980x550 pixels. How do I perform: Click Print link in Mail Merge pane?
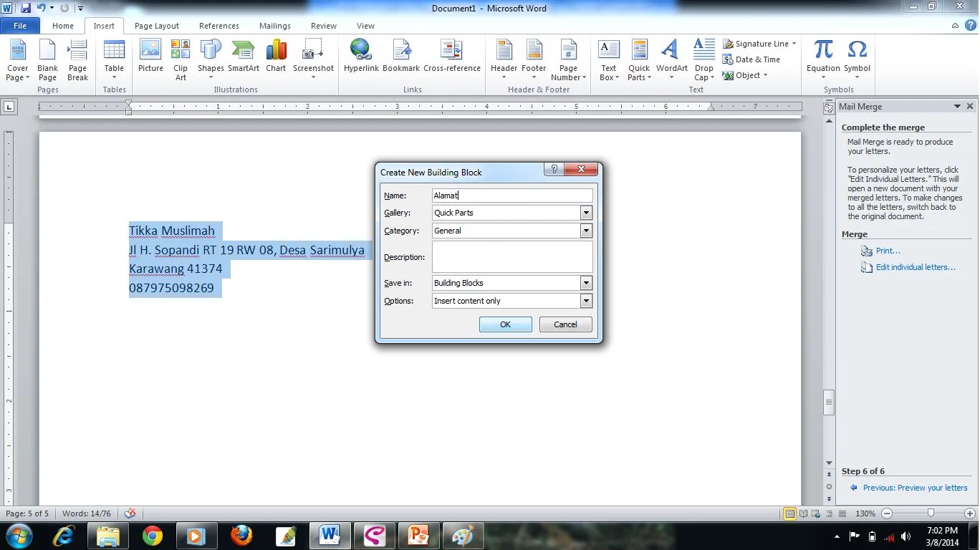tap(888, 251)
